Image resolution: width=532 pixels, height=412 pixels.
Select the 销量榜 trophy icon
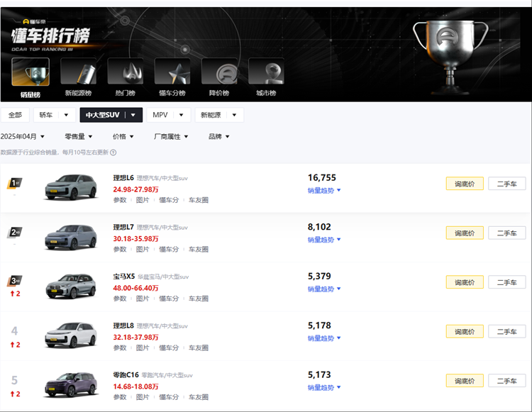[31, 72]
